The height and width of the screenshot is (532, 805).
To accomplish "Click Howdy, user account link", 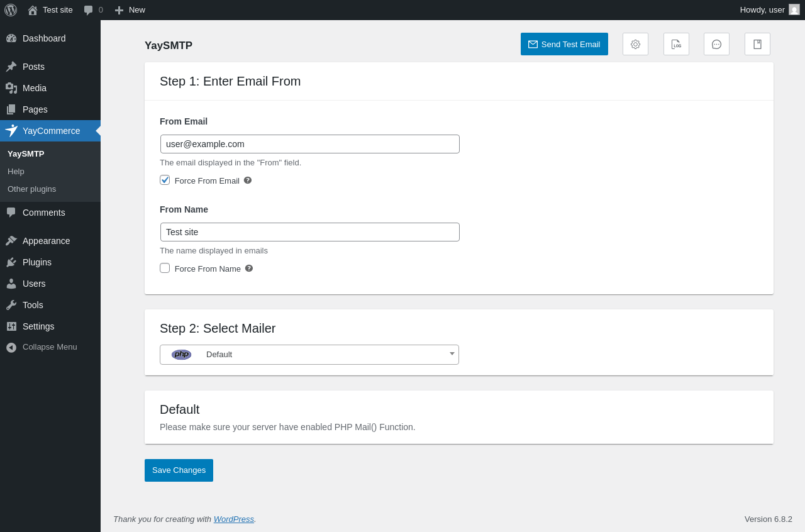I will pyautogui.click(x=770, y=10).
